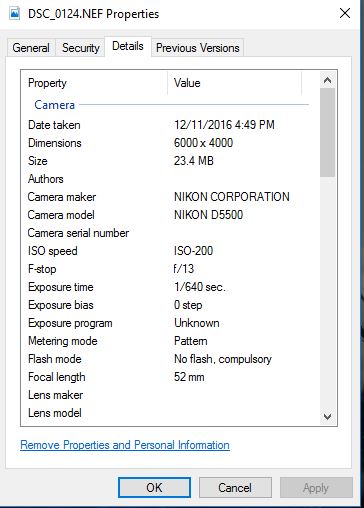Click the Camera model property label
Viewport: 364px width, 508px height.
[61, 215]
